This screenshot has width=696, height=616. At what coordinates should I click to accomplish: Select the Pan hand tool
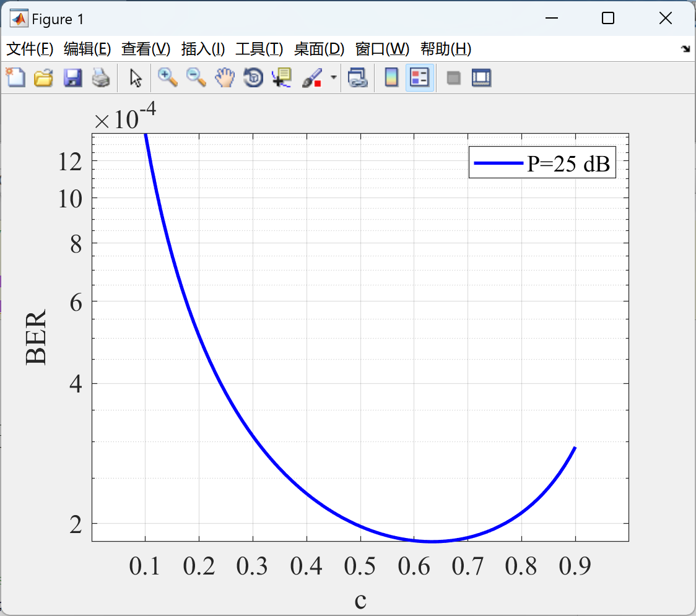click(225, 78)
